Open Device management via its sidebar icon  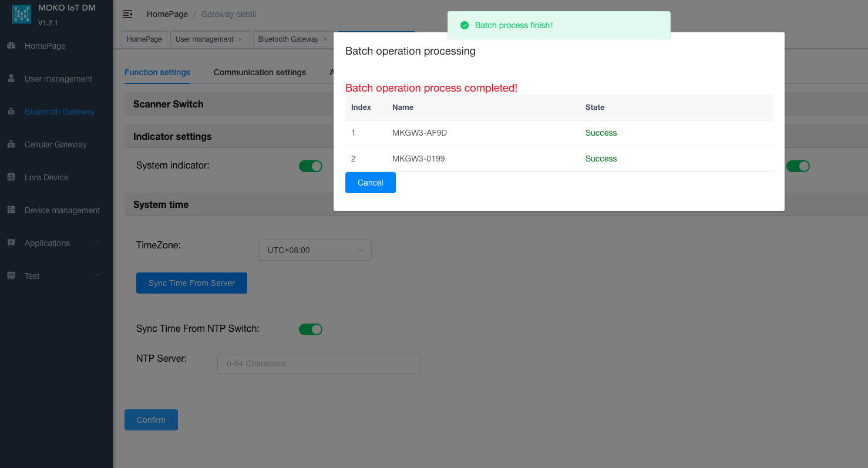point(11,210)
